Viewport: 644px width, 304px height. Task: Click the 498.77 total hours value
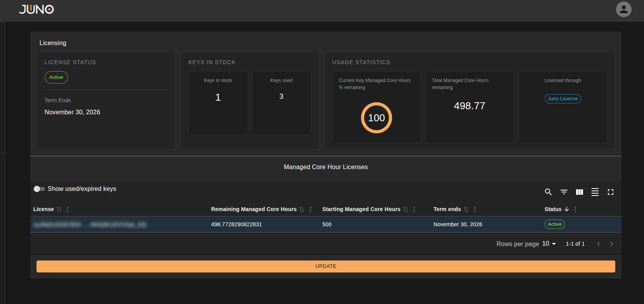[x=469, y=106]
